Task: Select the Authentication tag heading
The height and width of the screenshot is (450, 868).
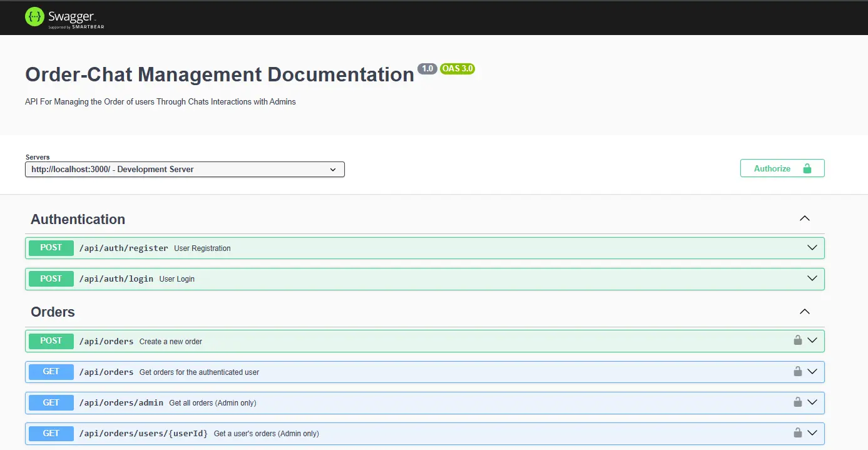Action: (x=78, y=219)
